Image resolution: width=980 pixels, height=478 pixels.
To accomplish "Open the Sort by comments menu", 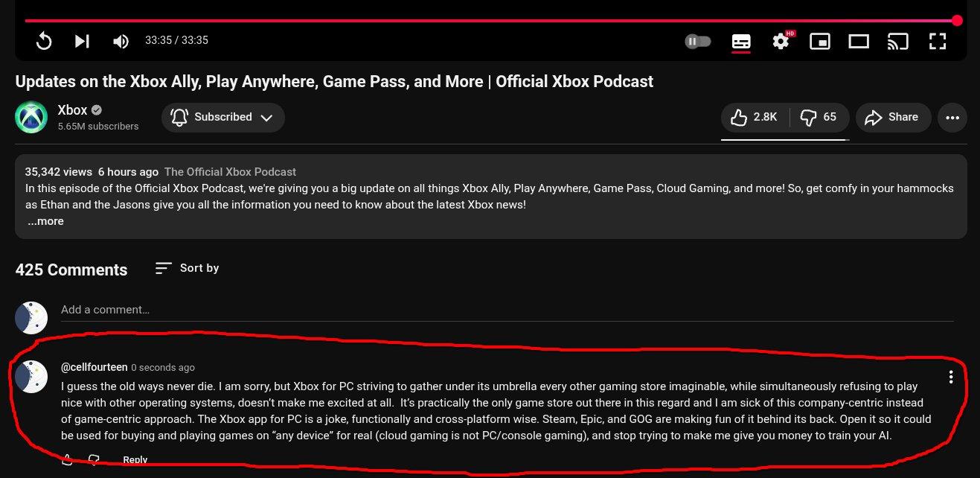I will (x=187, y=268).
